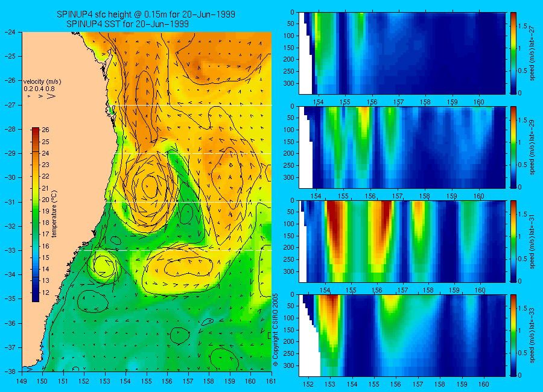Click the "0.2 0.4 0.8" velocity scale values
Viewport: 543px width, 392px height.
(x=39, y=89)
